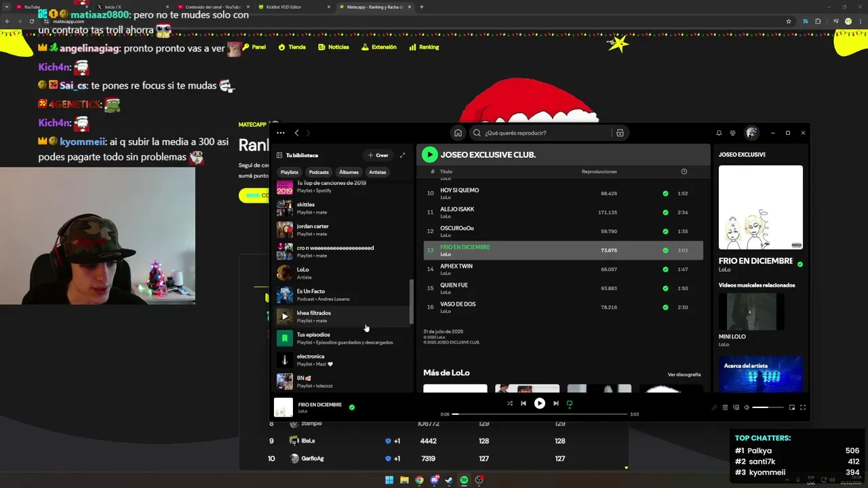Open now-playing album cover thumbnail
Image resolution: width=868 pixels, height=488 pixels.
(283, 407)
